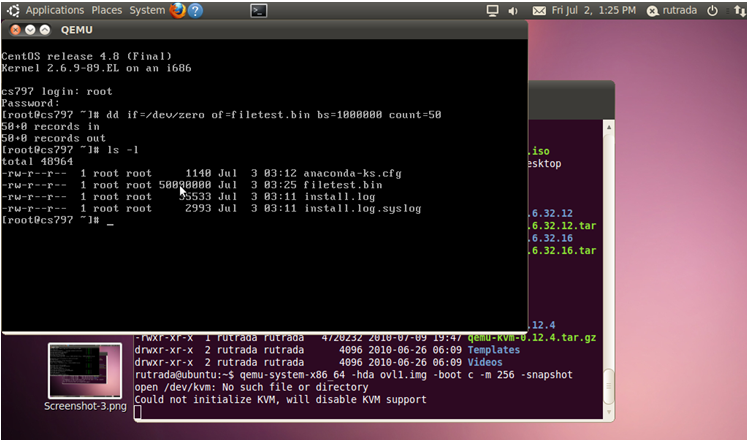Open the System menu
Image resolution: width=747 pixels, height=440 pixels.
coord(147,10)
